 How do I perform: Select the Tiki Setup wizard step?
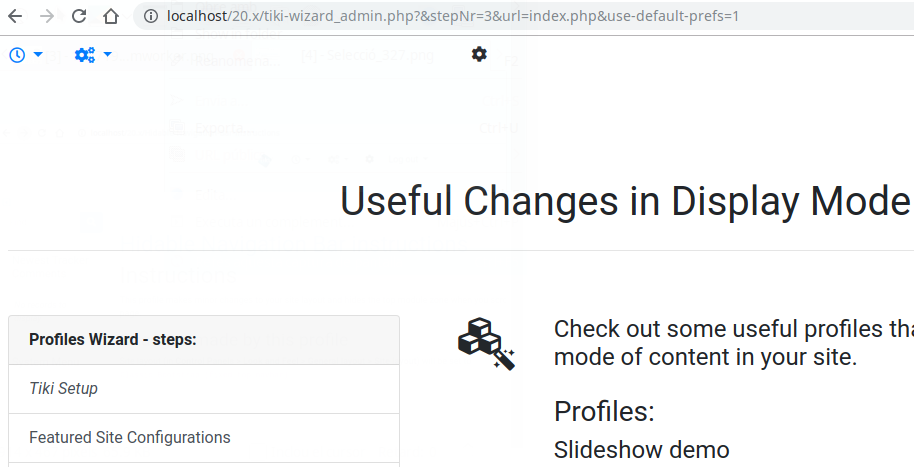[204, 389]
